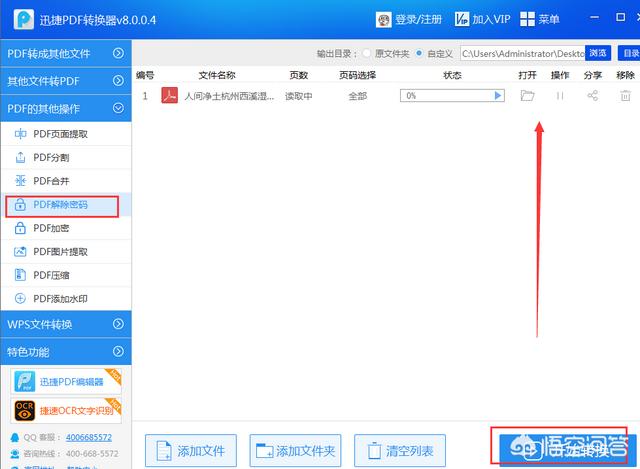Click the 添加文件夹 button
The width and height of the screenshot is (640, 469).
point(296,451)
